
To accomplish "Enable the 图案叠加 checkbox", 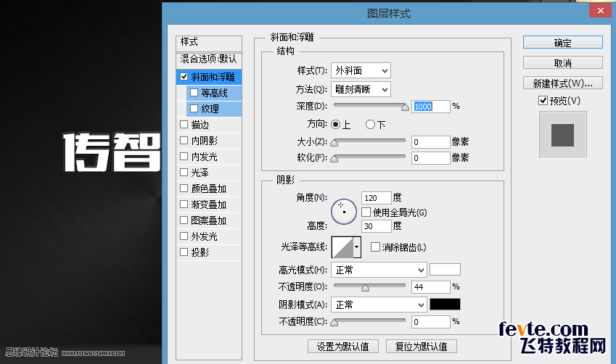I will [x=184, y=220].
